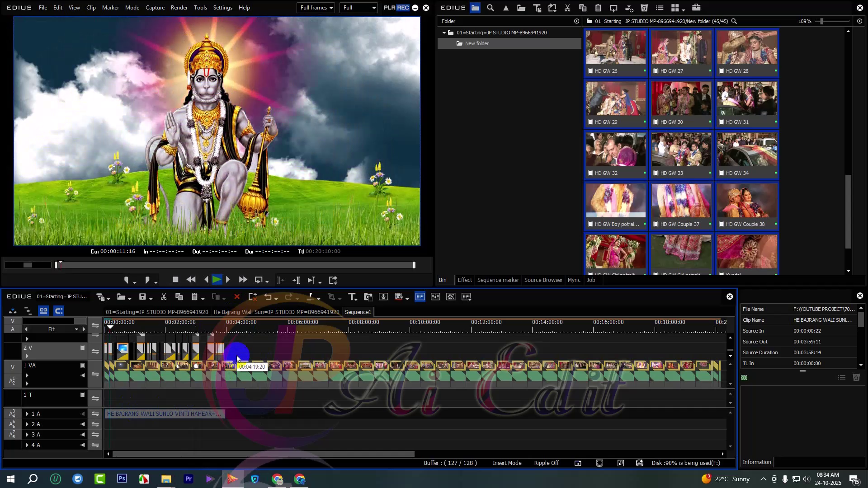Expand the 1 A audio track

click(x=27, y=414)
